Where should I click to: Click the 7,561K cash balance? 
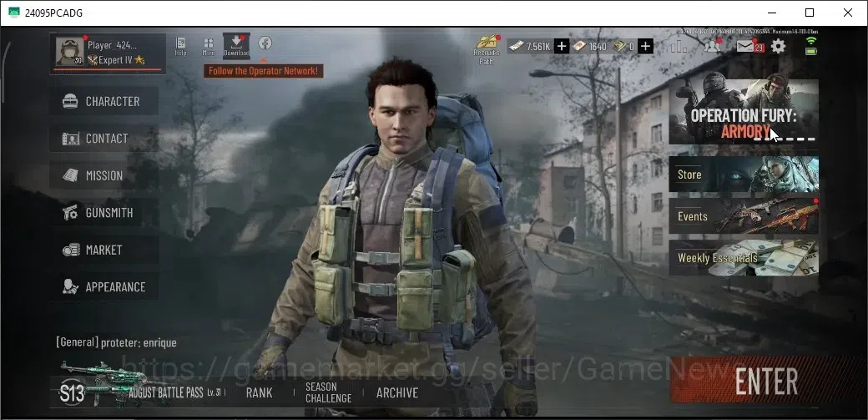coord(530,47)
